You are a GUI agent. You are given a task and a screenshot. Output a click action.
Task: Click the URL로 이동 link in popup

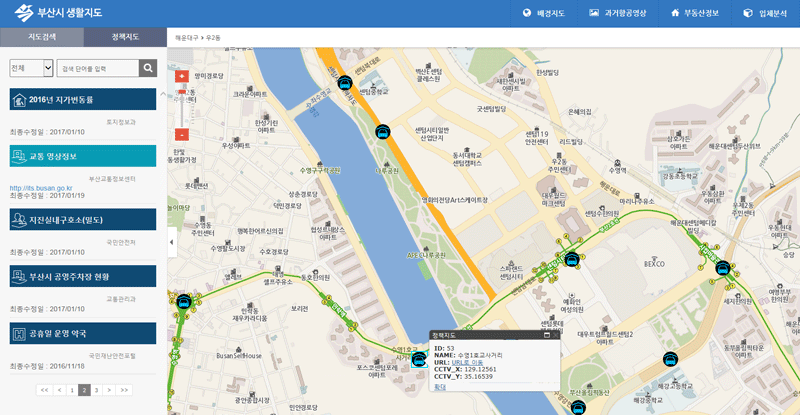coord(467,359)
